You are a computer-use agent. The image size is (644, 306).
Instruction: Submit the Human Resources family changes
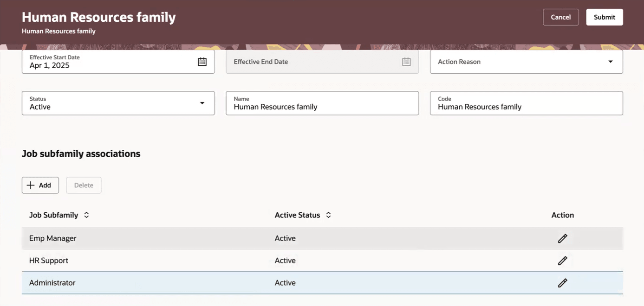point(605,17)
